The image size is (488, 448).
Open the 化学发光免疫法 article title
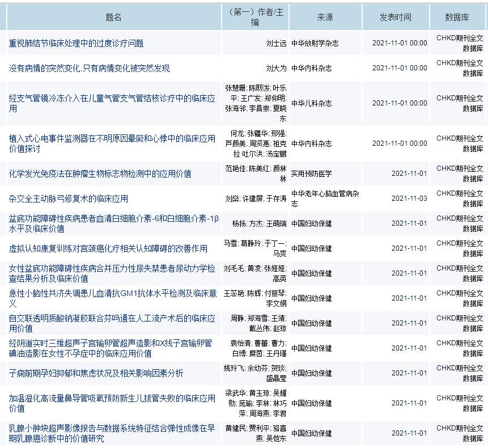(x=100, y=174)
